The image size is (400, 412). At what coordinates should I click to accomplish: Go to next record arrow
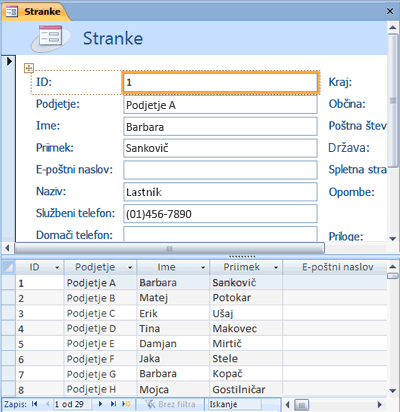100,404
